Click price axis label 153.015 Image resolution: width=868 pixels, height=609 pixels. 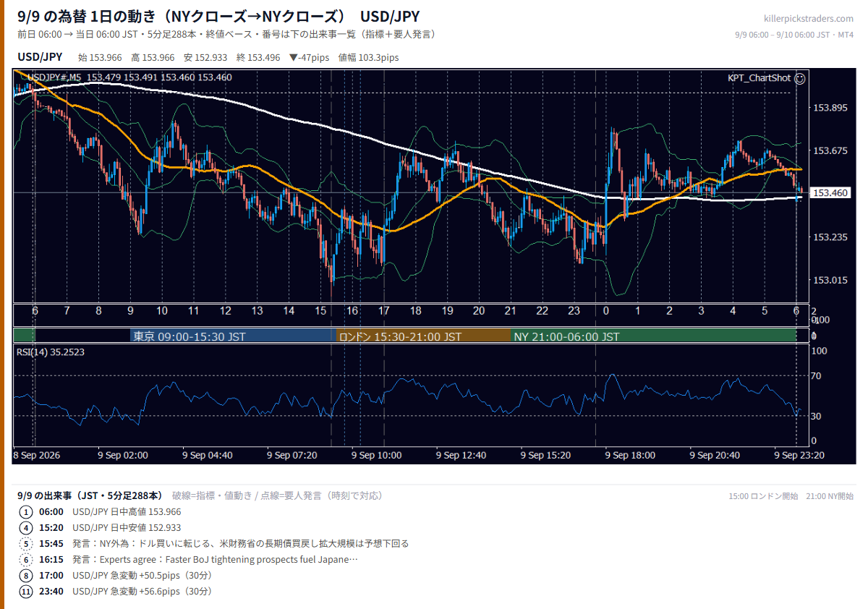pyautogui.click(x=830, y=280)
